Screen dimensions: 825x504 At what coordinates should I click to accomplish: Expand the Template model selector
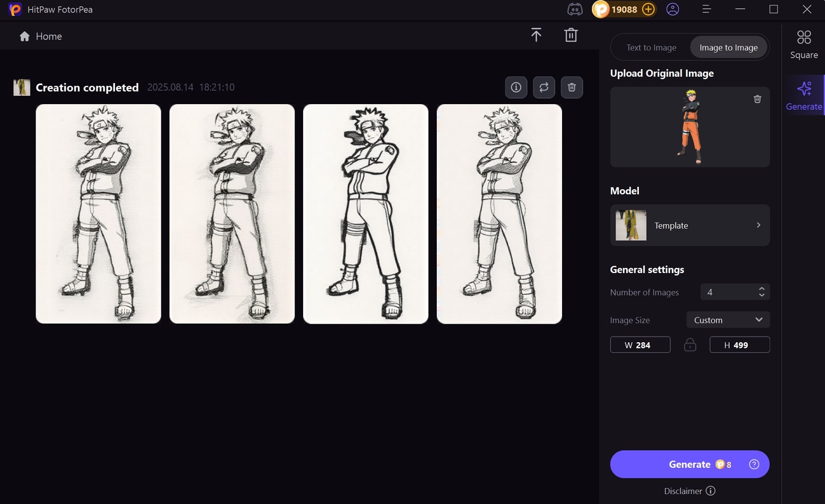(690, 225)
